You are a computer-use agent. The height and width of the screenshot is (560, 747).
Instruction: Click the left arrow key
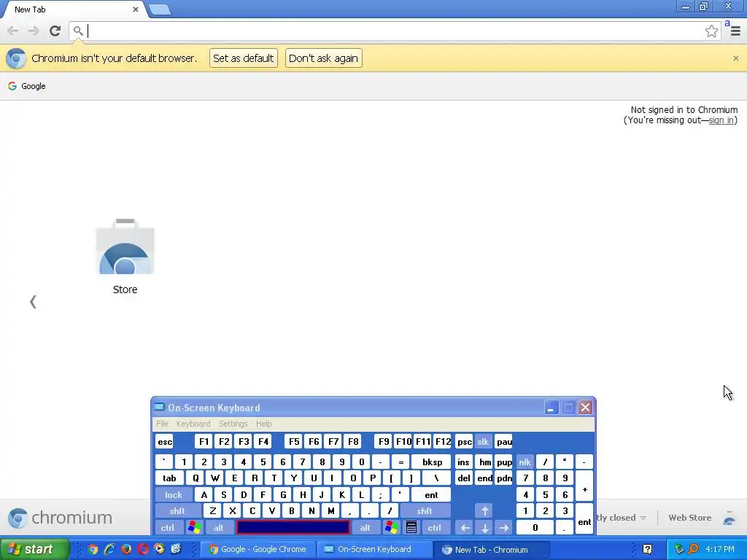[x=465, y=528]
